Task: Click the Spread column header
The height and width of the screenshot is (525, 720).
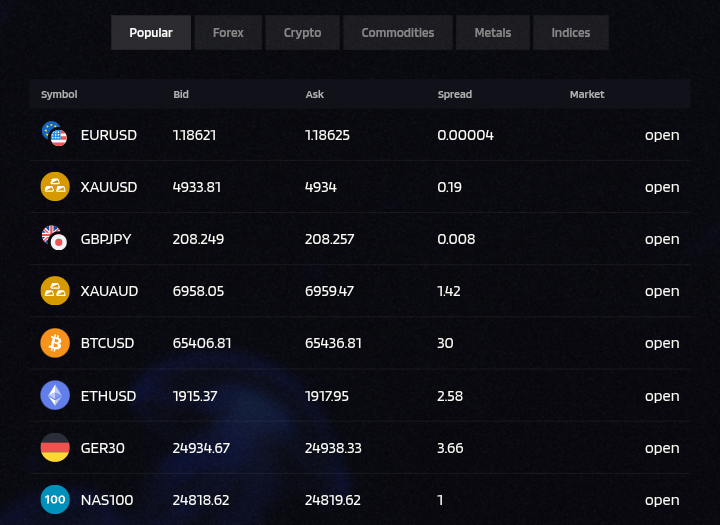Action: (x=454, y=95)
